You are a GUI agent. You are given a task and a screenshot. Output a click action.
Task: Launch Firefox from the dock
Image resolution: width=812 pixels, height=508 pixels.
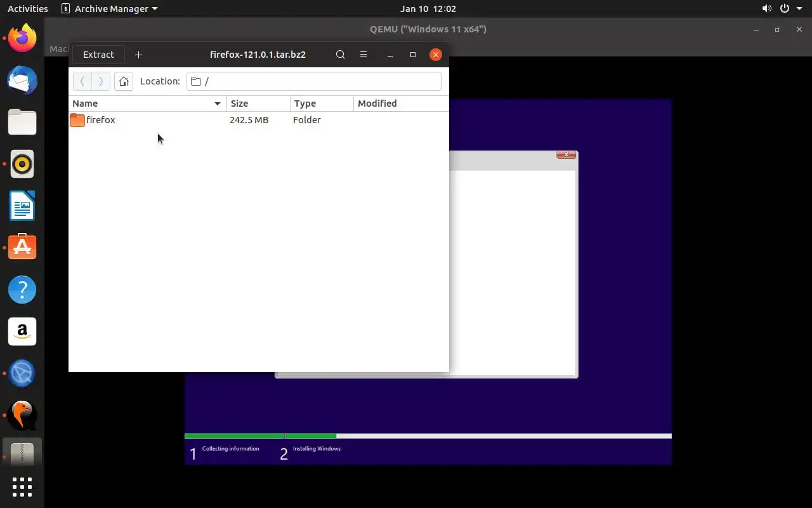tap(22, 38)
